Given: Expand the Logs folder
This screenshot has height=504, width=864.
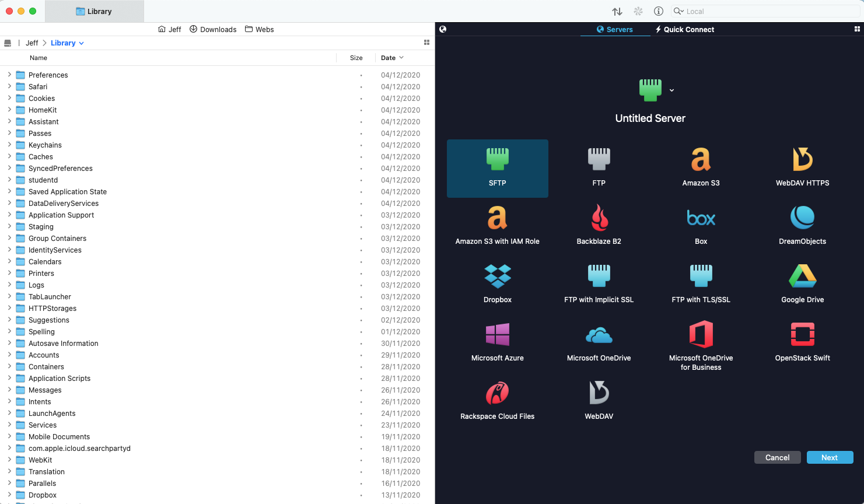Looking at the screenshot, I should (9, 285).
